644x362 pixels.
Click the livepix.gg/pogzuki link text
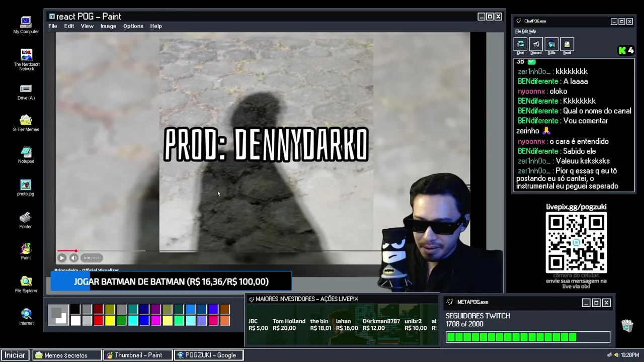pos(576,207)
